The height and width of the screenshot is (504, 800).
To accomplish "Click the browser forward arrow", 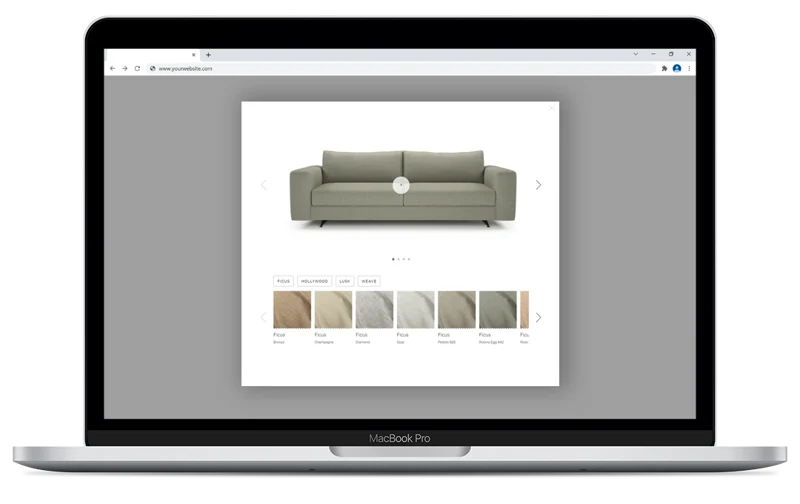I will [124, 68].
